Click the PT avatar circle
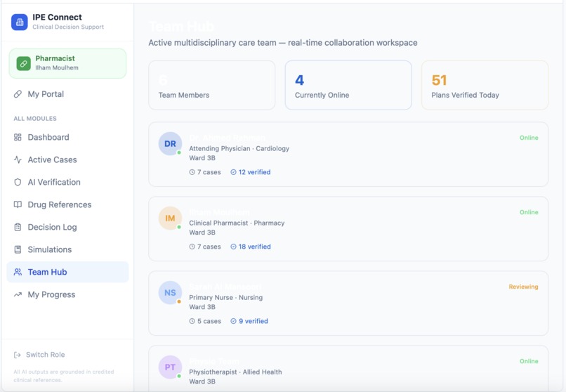566x392 pixels. [170, 367]
